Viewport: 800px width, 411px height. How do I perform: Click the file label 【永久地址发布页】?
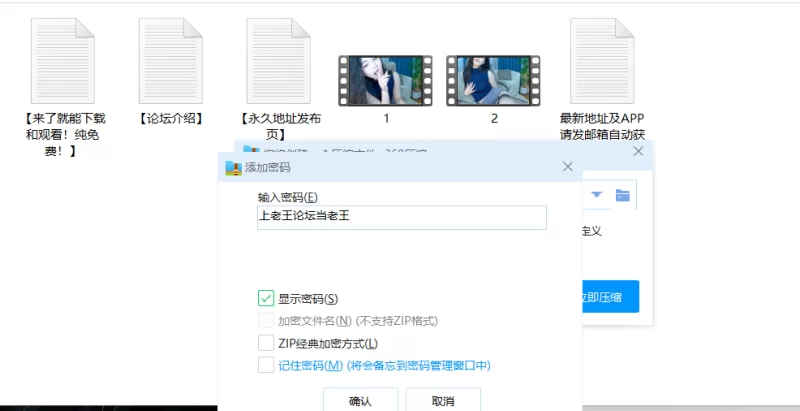coord(279,126)
